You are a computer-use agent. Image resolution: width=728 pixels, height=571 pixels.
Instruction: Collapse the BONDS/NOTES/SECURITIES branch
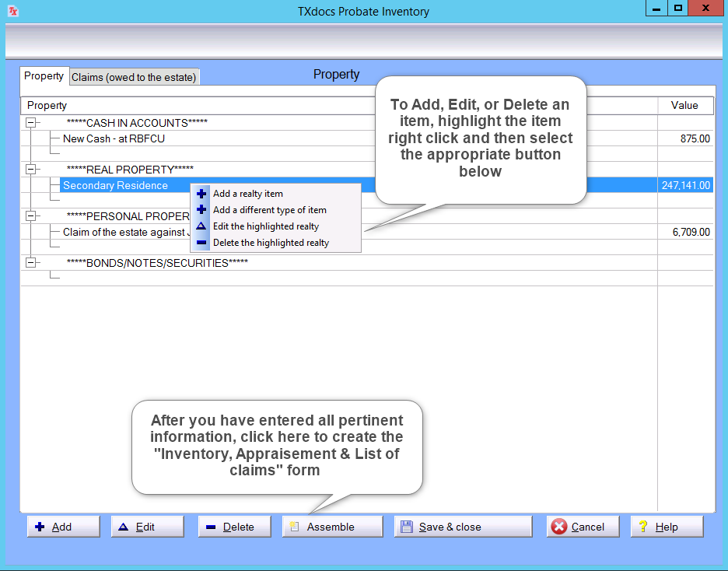(x=30, y=262)
